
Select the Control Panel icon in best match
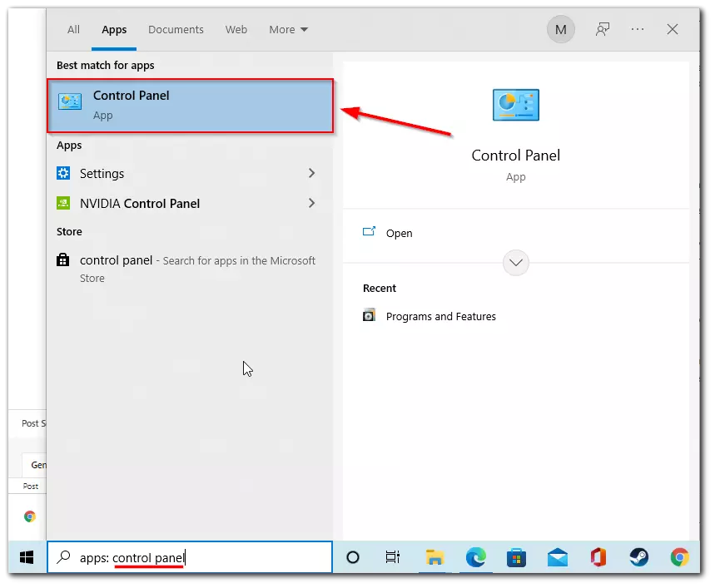pos(70,101)
